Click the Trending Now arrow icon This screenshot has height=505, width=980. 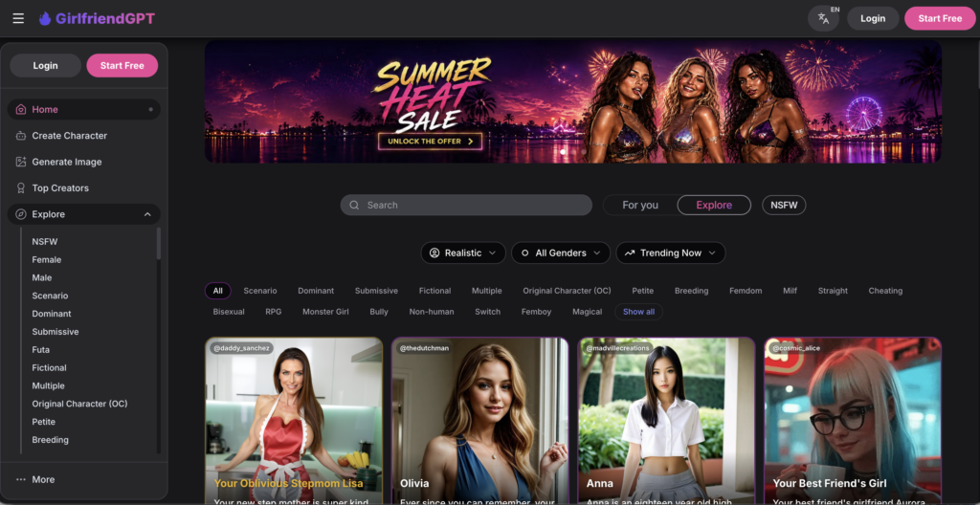[630, 253]
